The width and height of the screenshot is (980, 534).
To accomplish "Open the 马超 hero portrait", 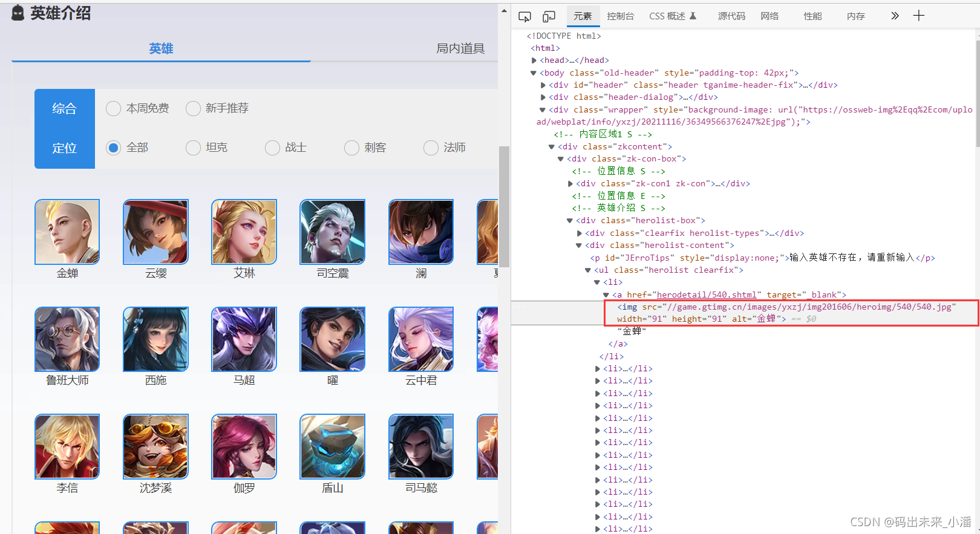I will (244, 339).
